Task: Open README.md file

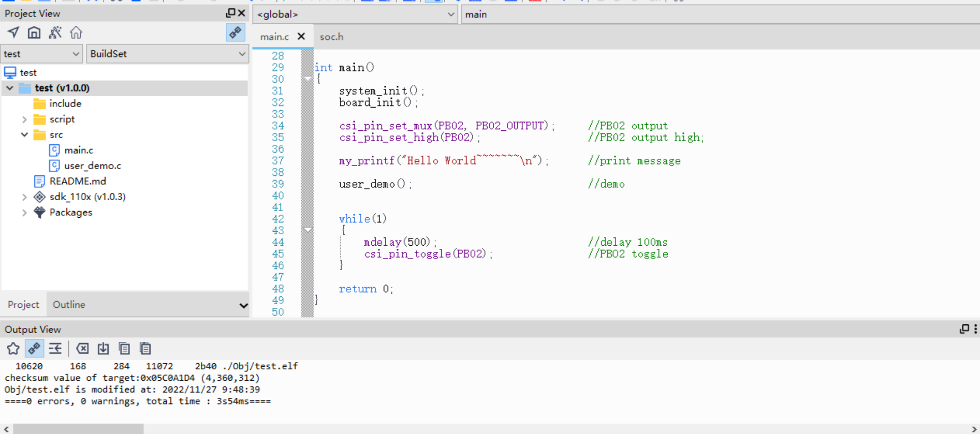Action: click(x=78, y=181)
